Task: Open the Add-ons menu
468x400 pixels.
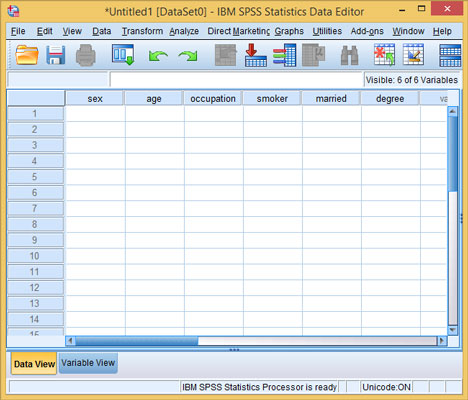Action: [367, 31]
